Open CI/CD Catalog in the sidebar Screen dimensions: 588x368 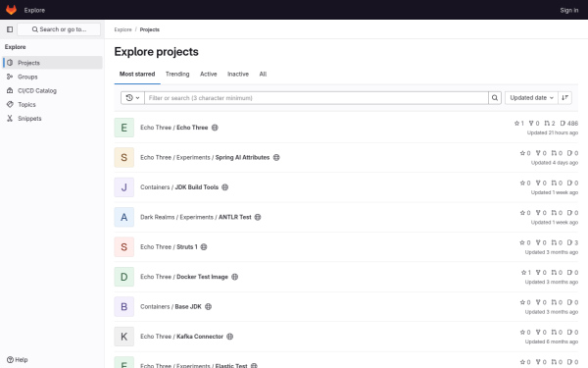[53, 90]
